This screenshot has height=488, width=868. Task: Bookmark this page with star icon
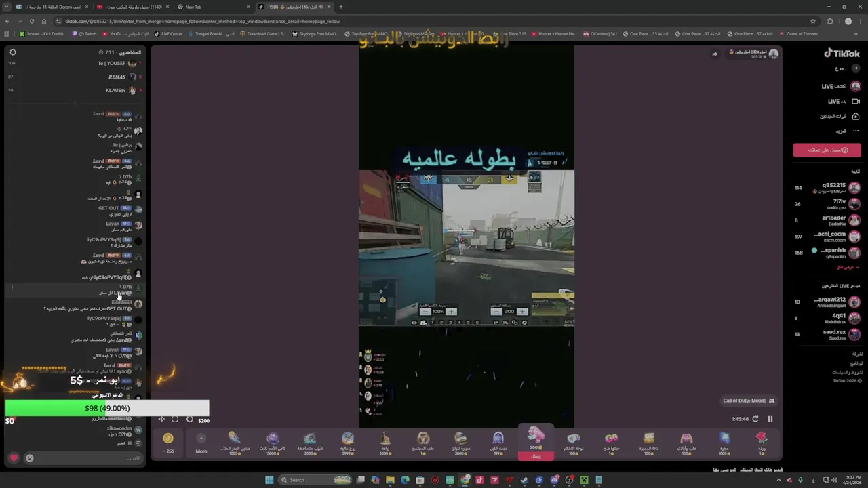pyautogui.click(x=812, y=21)
